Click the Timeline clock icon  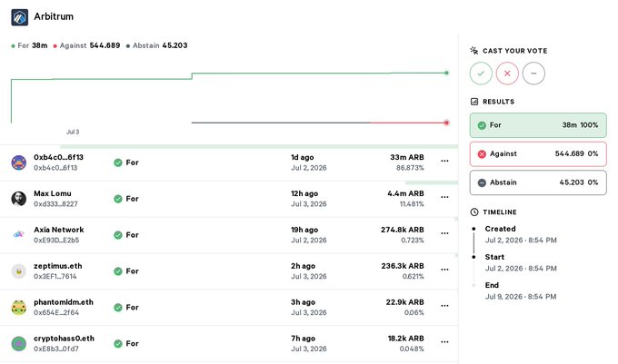click(474, 212)
